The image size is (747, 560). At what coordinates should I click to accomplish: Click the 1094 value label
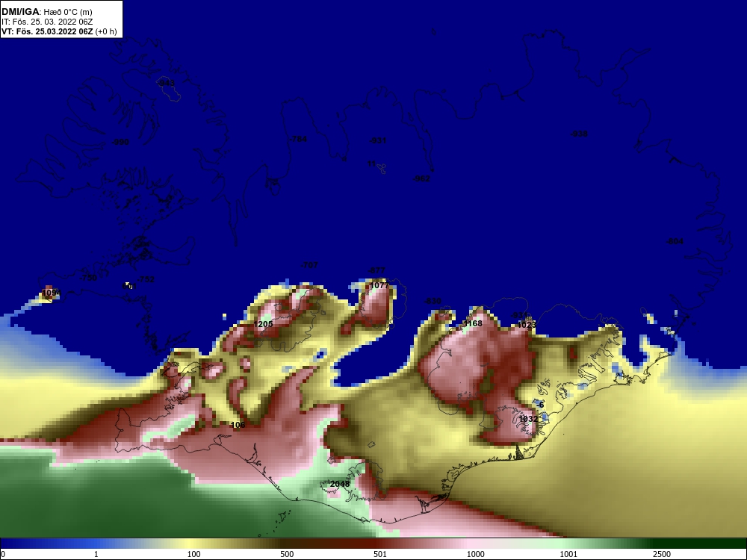coord(52,293)
